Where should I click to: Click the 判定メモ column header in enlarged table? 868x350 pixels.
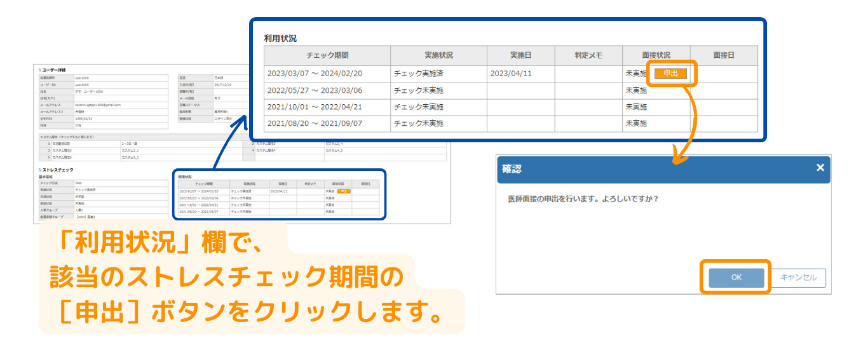588,56
